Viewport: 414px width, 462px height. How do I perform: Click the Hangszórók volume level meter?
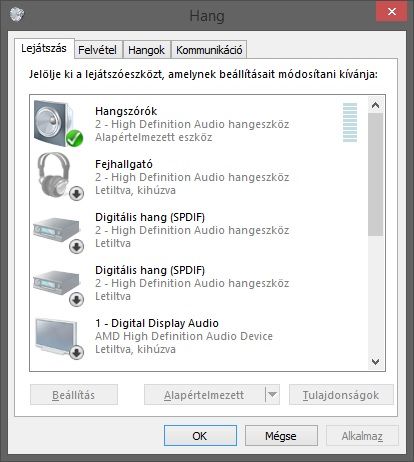click(350, 122)
